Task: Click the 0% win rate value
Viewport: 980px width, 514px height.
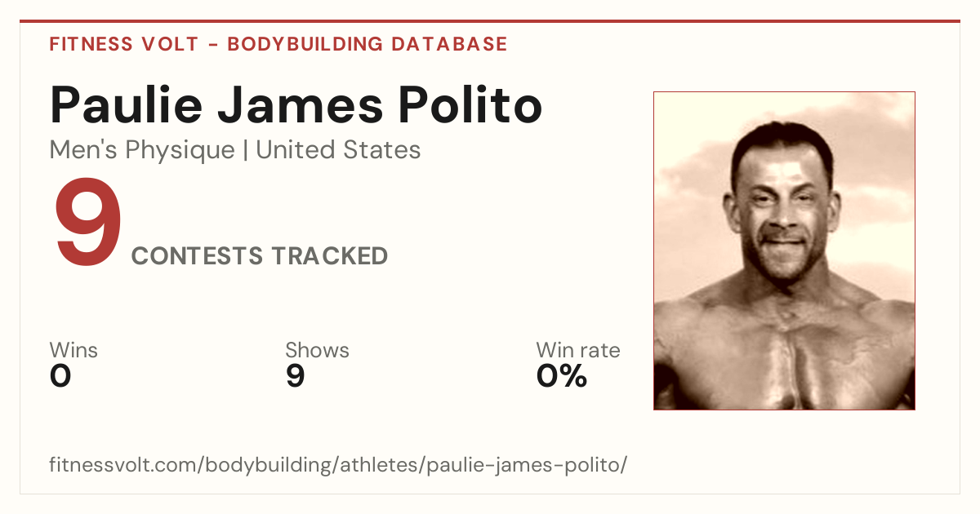Action: [562, 376]
